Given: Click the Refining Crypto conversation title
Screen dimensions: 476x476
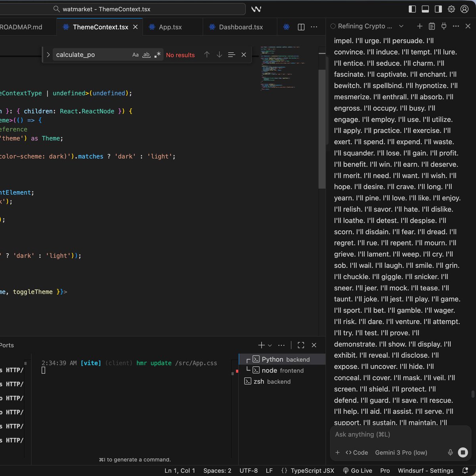Looking at the screenshot, I should (x=365, y=26).
